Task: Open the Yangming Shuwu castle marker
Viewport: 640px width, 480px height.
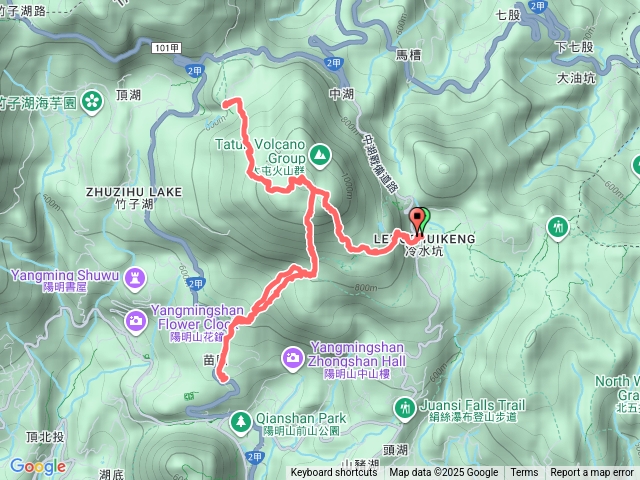Action: 135,279
